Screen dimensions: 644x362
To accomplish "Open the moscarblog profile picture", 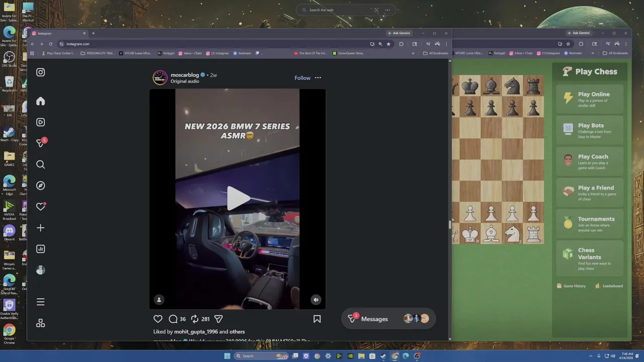I will point(160,77).
